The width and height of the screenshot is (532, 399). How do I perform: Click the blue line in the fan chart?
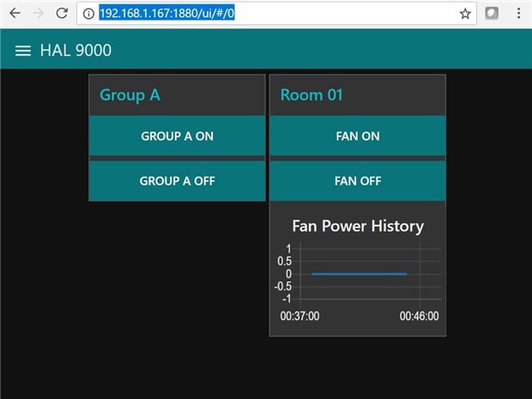tap(359, 274)
